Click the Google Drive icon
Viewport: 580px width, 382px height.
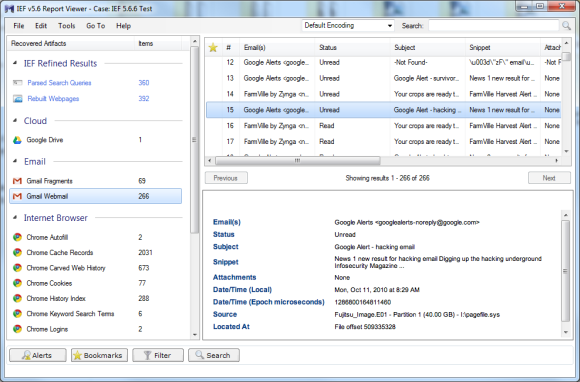click(17, 140)
